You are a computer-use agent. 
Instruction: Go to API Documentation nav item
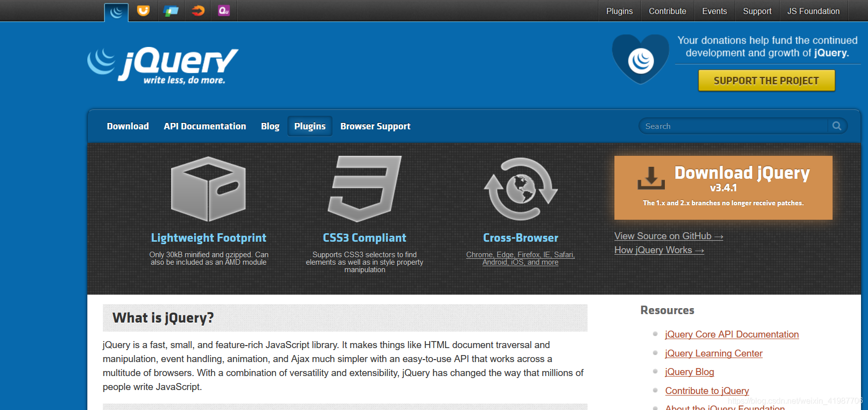(x=205, y=126)
